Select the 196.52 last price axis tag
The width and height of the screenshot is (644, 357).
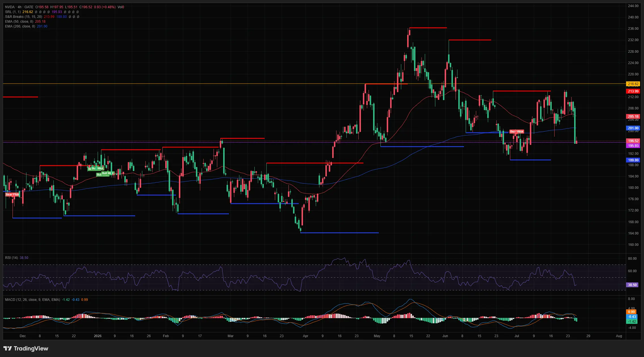click(x=633, y=141)
